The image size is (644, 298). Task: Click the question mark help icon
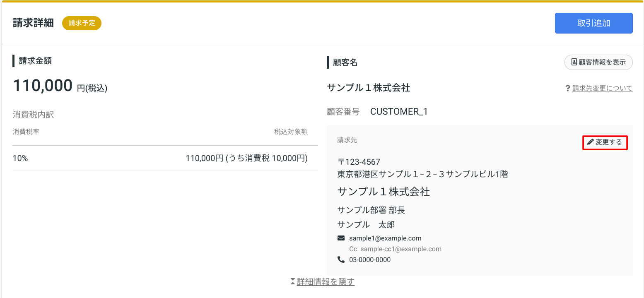568,88
